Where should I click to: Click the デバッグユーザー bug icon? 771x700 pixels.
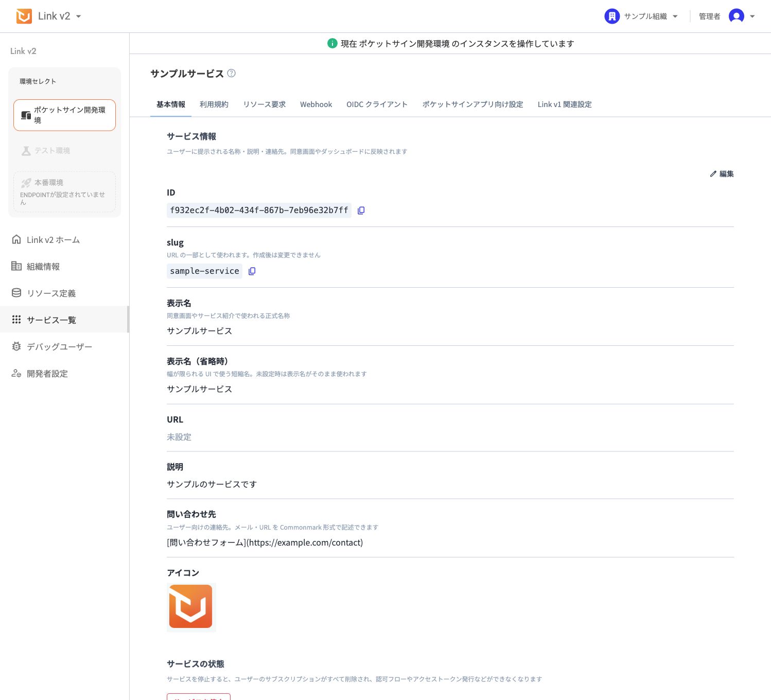tap(16, 346)
